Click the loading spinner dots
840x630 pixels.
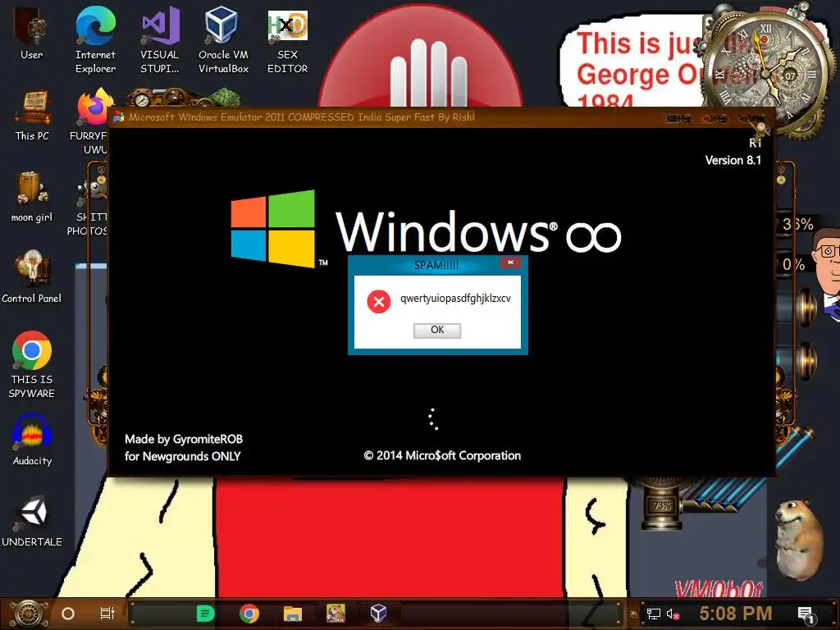tap(433, 419)
